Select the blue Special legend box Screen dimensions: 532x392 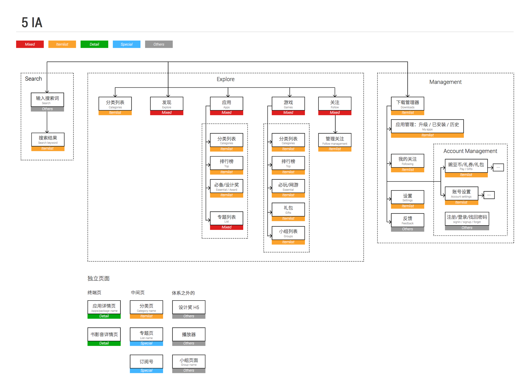tap(126, 44)
